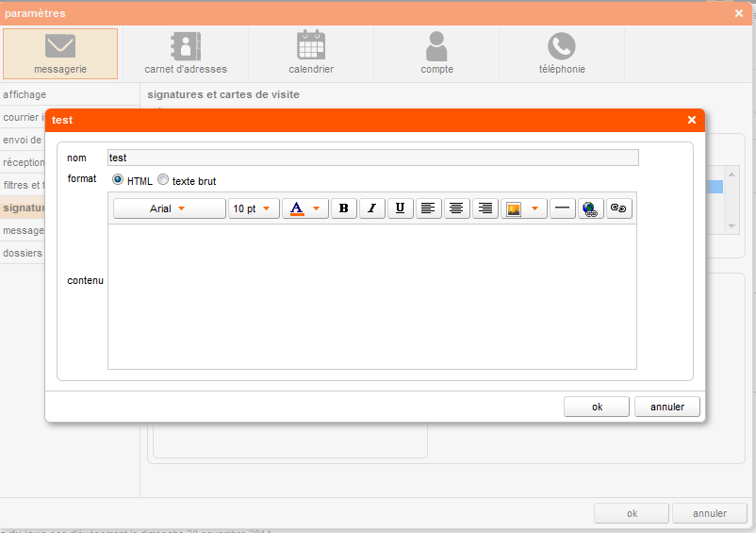The height and width of the screenshot is (533, 756).
Task: Toggle bold formatting in signature editor
Action: (344, 208)
